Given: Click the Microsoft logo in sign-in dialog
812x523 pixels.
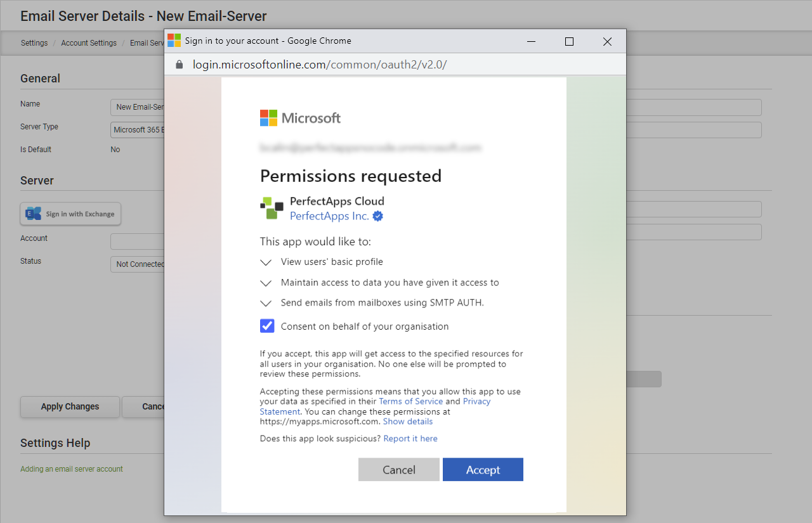Looking at the screenshot, I should pyautogui.click(x=300, y=118).
